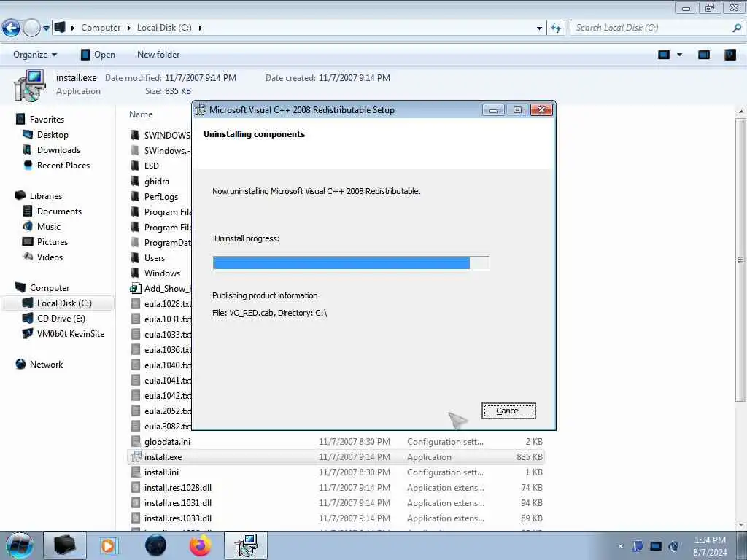The height and width of the screenshot is (560, 747).
Task: Open the Organize menu
Action: [x=35, y=55]
